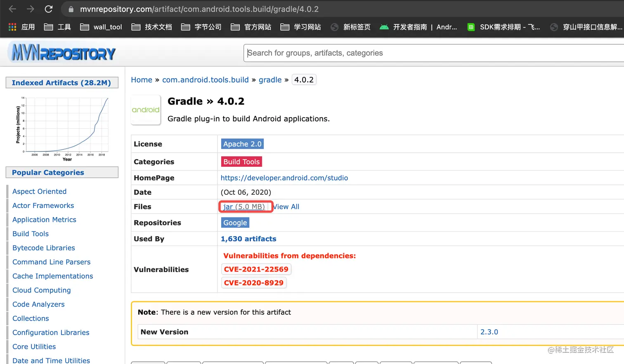Screen dimensions: 624x364
Task: Open the 穿山甲接口信息 bookmark
Action: coord(586,27)
